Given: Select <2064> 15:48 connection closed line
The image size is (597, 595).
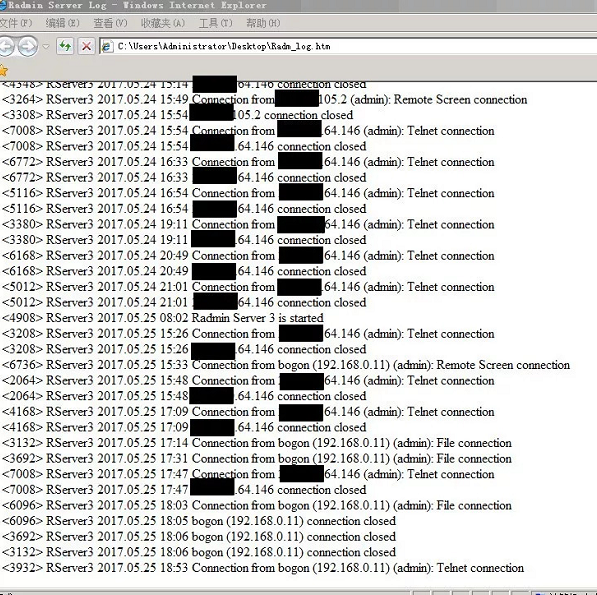Looking at the screenshot, I should [184, 396].
